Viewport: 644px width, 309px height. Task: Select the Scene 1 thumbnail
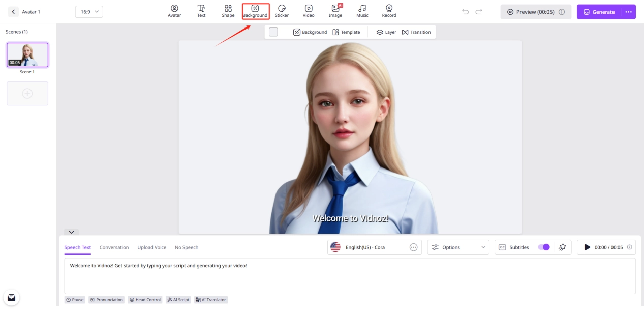(x=27, y=55)
